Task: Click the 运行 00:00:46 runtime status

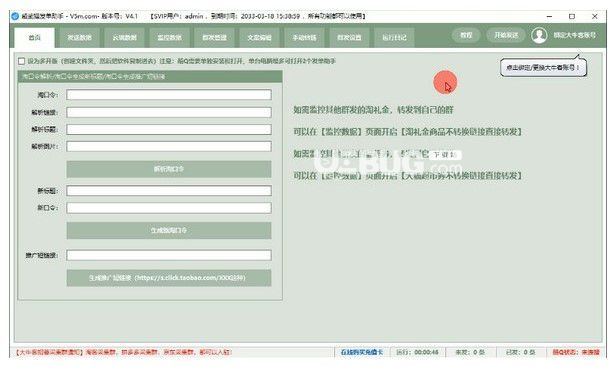Action: coord(417,352)
